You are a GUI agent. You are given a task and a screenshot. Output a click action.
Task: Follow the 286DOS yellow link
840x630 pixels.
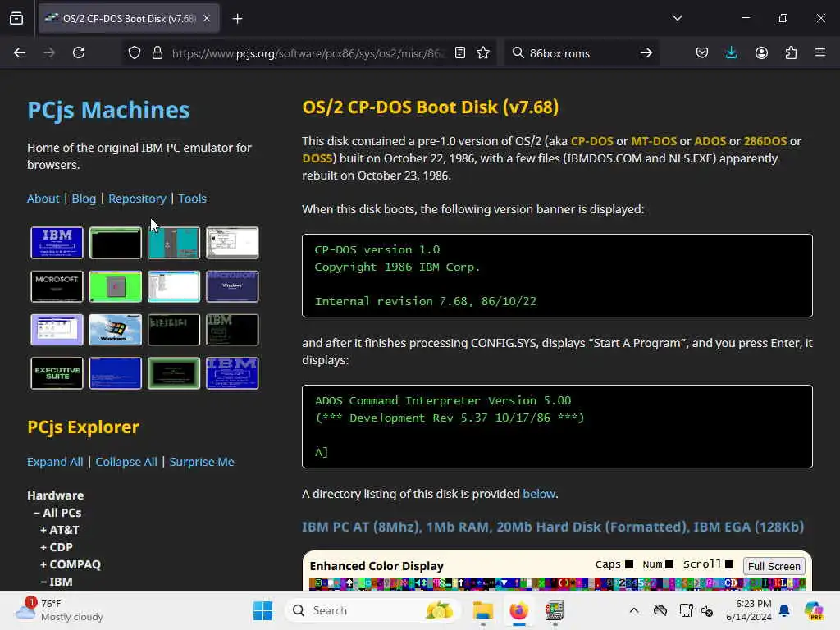point(765,141)
